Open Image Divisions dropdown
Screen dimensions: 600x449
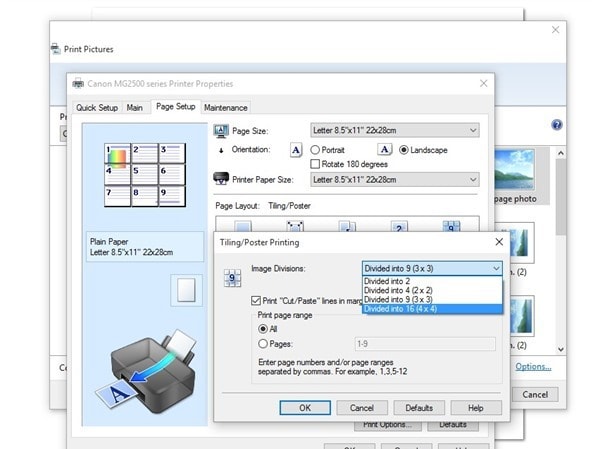pos(432,268)
